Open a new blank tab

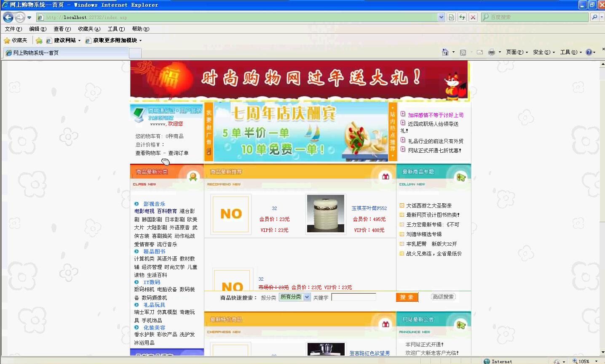(135, 53)
